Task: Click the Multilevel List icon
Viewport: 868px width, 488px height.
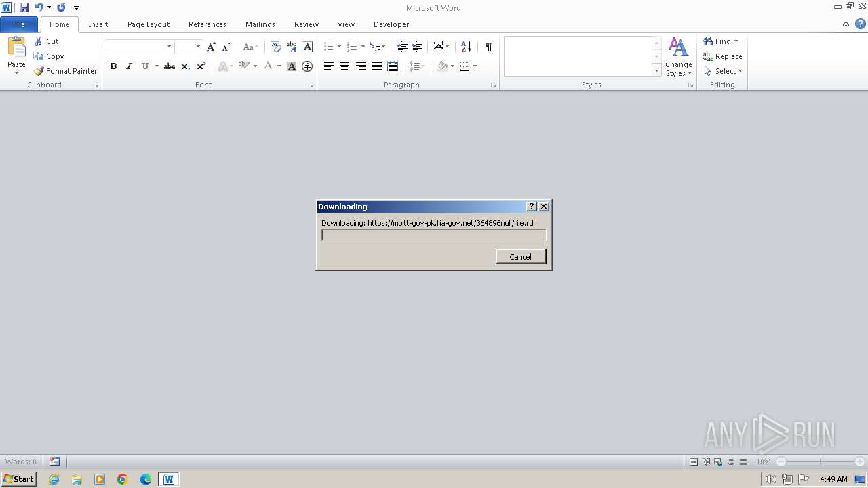Action: tap(375, 47)
